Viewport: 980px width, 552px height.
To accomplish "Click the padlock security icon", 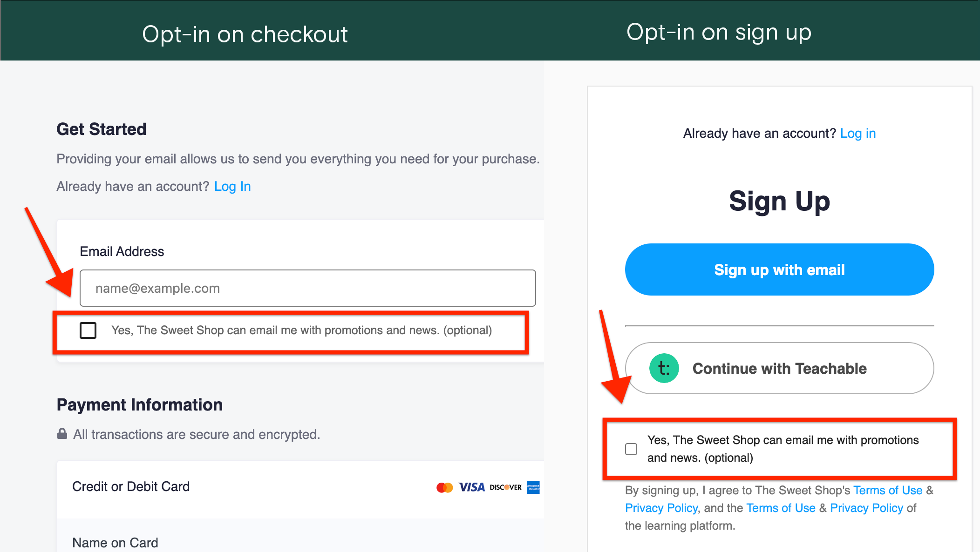I will click(x=62, y=434).
